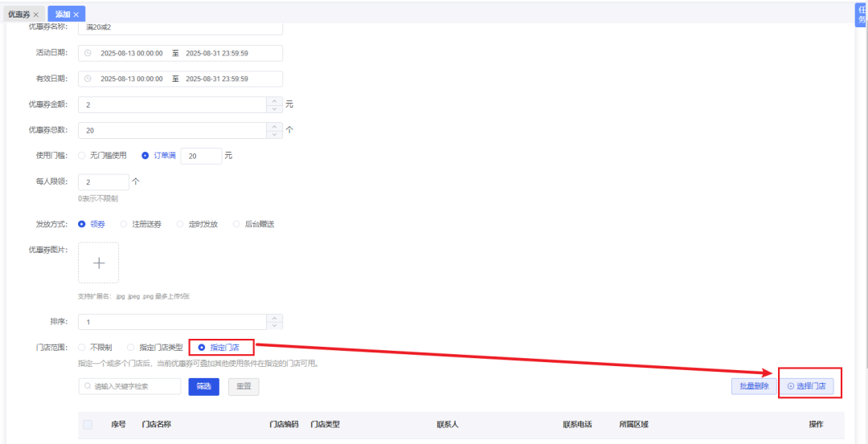The height and width of the screenshot is (444, 868).
Task: Click the 优惠券总数 input showing 20
Action: point(173,131)
